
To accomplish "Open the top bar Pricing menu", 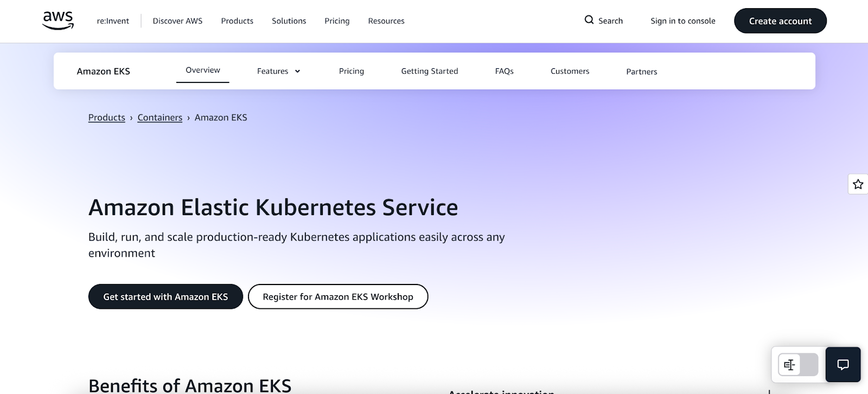I will [337, 21].
